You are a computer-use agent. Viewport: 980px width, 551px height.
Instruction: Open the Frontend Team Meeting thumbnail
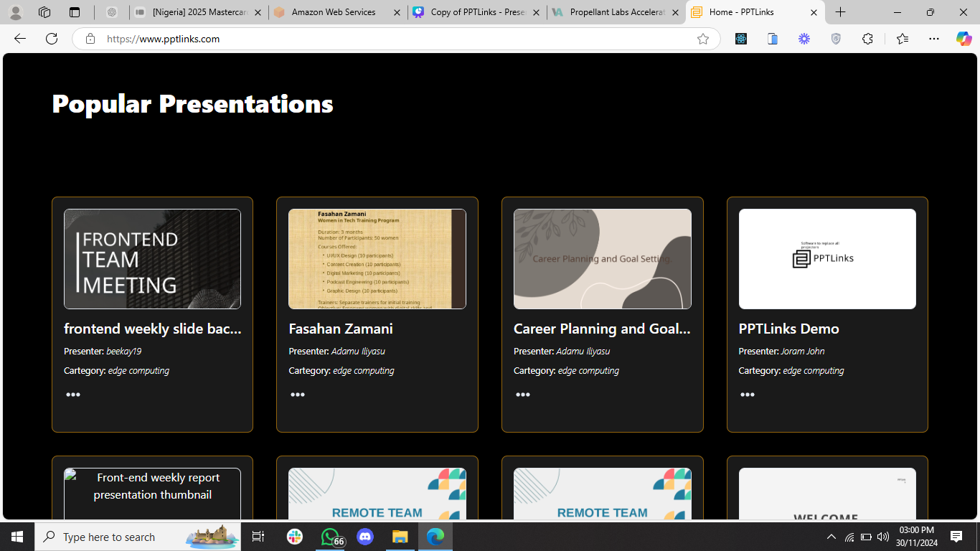pyautogui.click(x=152, y=259)
